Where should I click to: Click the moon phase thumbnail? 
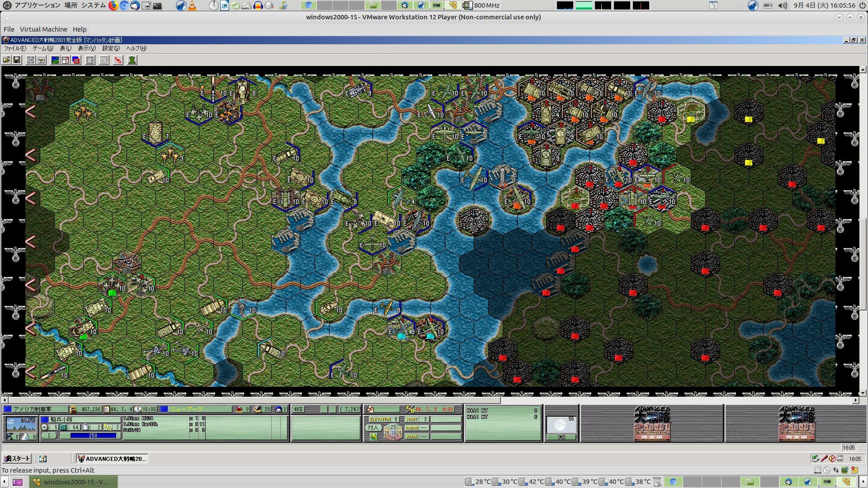click(x=561, y=425)
